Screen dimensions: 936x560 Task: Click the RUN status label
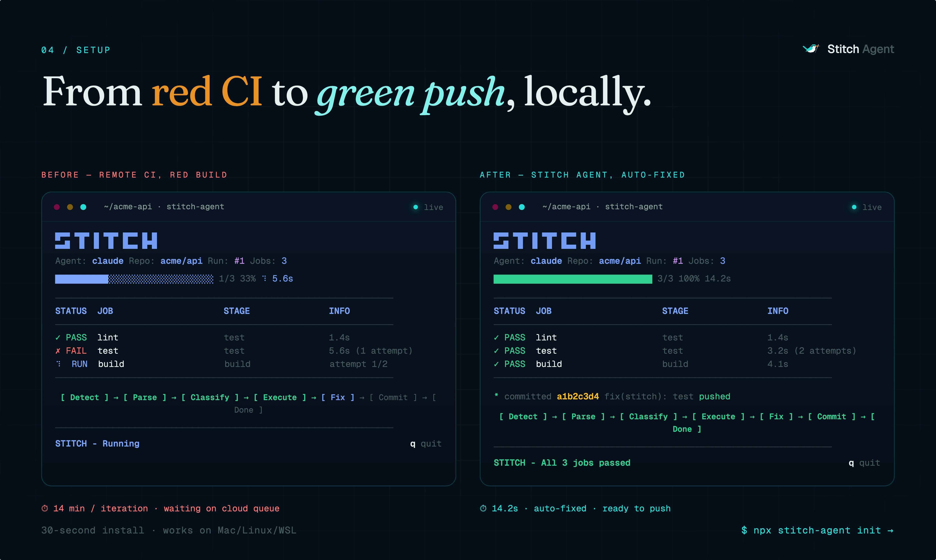80,364
